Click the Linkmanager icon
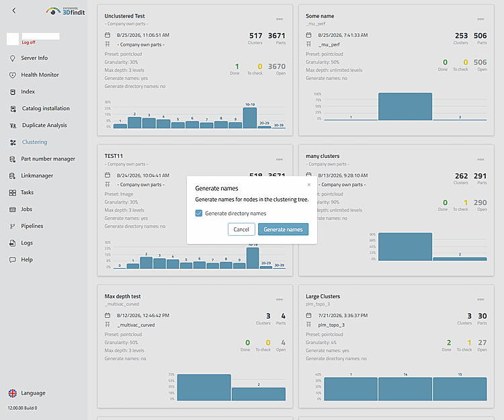The image size is (504, 420). (x=13, y=176)
